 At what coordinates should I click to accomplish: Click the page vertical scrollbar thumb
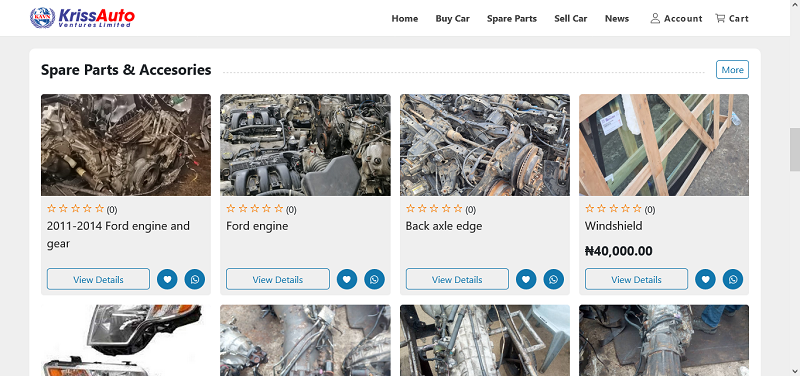pyautogui.click(x=795, y=149)
